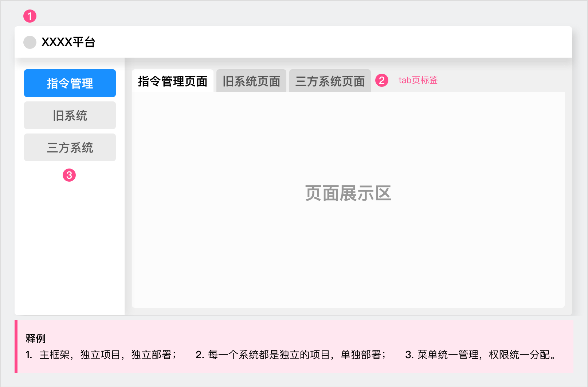Click the 释例 legend heading
588x387 pixels.
coord(35,339)
